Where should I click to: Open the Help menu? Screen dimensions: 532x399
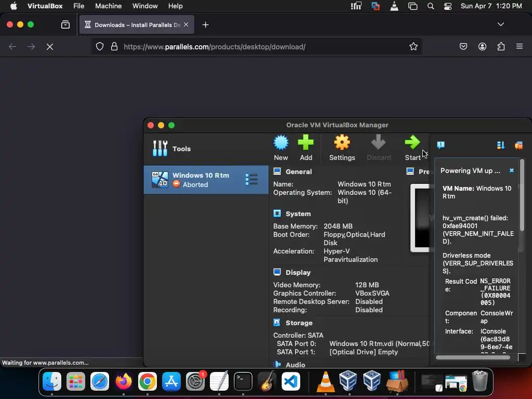point(176,6)
